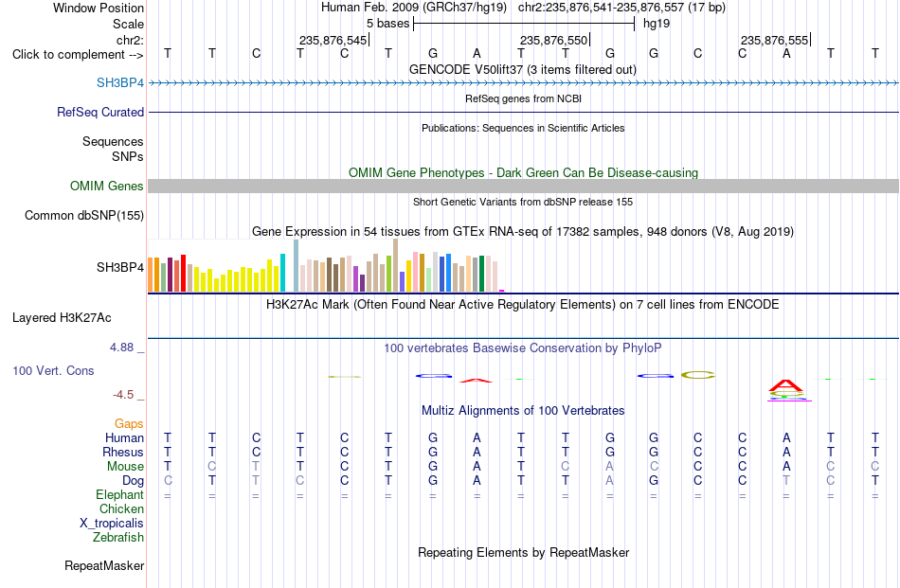
Task: Select the Rhesus species row label
Action: pyautogui.click(x=123, y=452)
